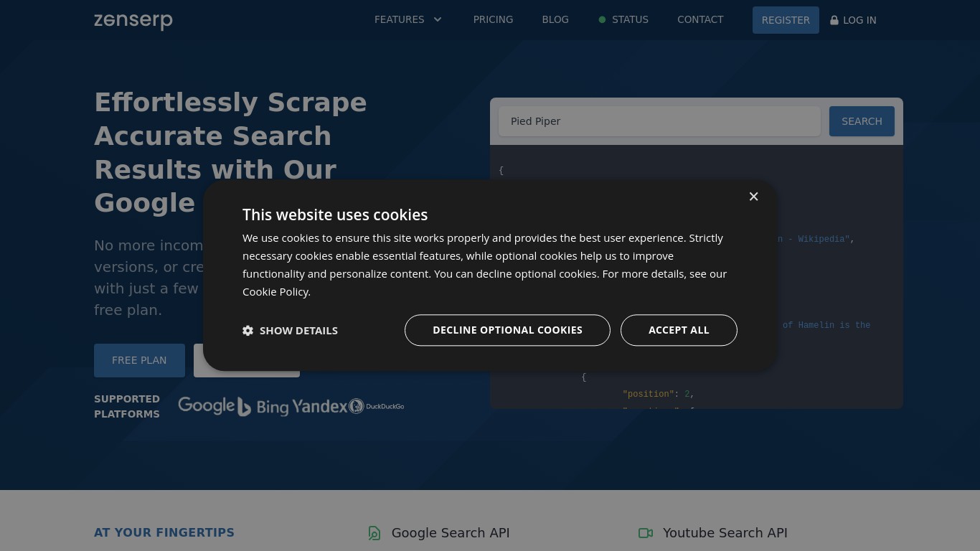Click the Zenserp logo
980x551 pixels.
point(133,20)
